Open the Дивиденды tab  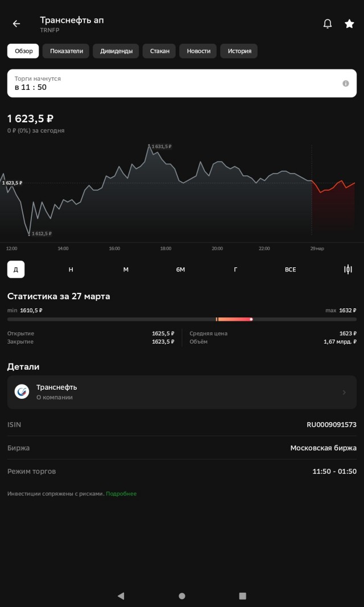(116, 51)
